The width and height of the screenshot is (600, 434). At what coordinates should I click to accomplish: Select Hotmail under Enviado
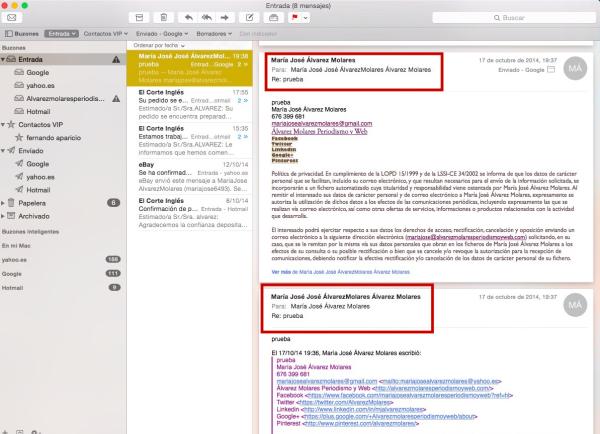38,189
